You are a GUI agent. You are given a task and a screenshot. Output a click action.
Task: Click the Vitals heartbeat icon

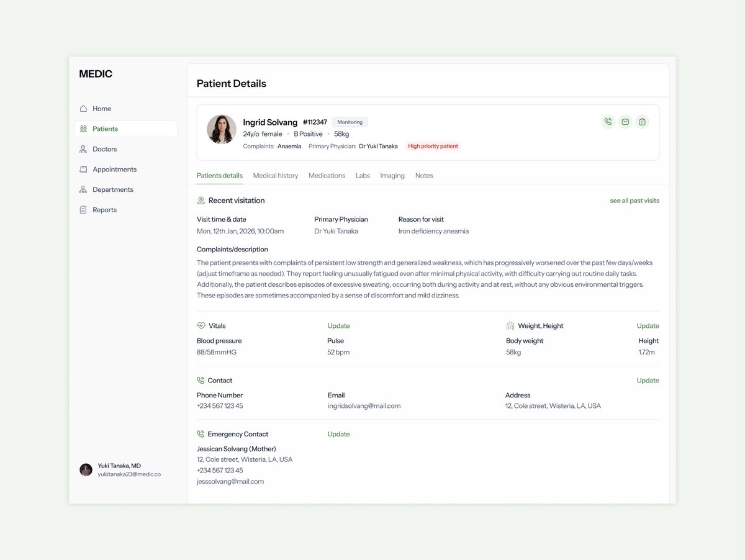coord(201,326)
